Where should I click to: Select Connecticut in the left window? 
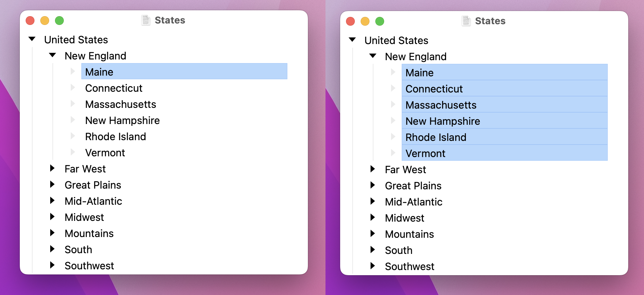(x=114, y=88)
